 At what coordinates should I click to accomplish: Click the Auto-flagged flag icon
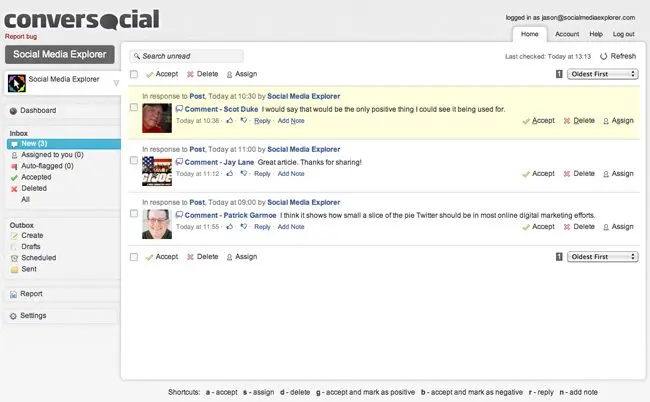point(14,166)
